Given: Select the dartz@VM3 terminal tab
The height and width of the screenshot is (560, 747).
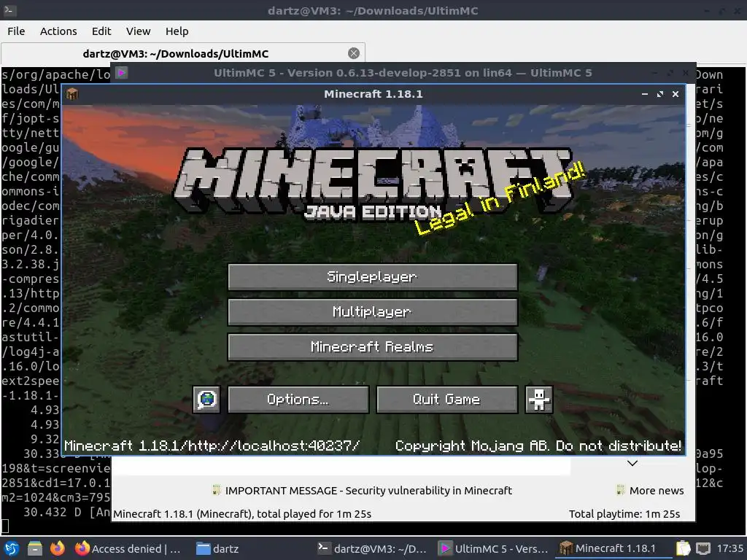Looking at the screenshot, I should pos(183,53).
